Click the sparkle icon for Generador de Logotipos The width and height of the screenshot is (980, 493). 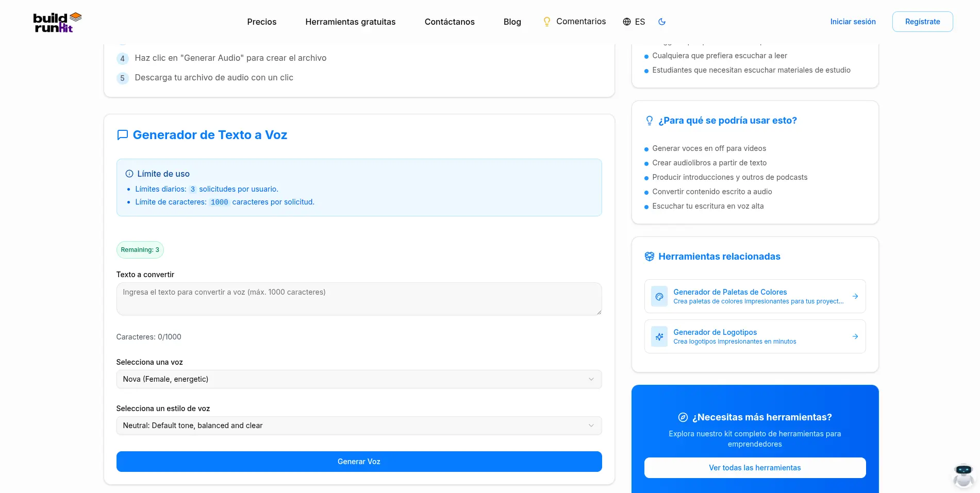(659, 337)
